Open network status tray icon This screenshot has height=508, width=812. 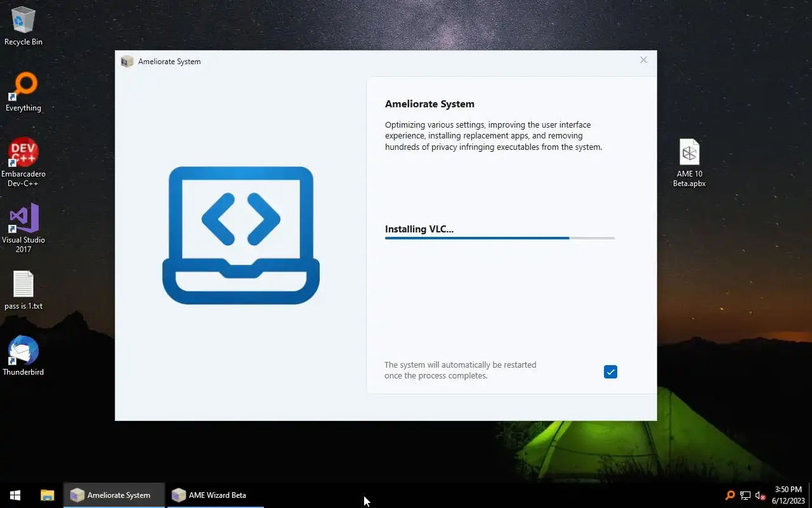745,495
